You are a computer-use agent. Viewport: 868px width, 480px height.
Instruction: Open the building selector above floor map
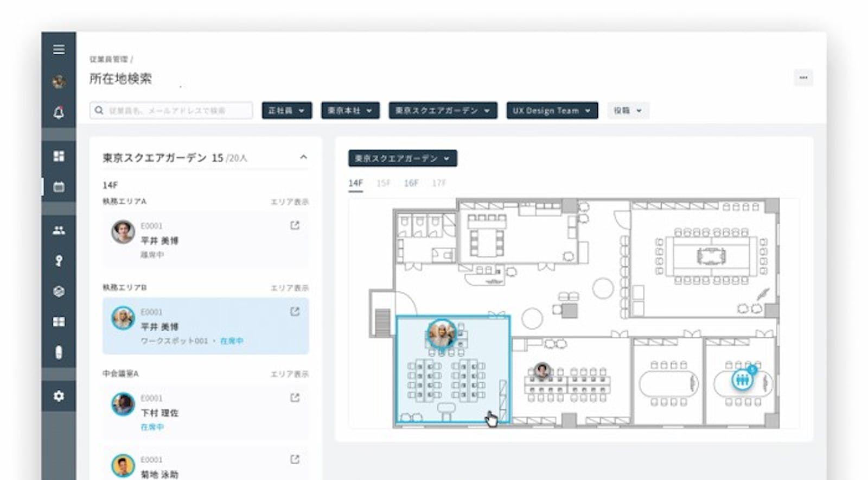[402, 159]
